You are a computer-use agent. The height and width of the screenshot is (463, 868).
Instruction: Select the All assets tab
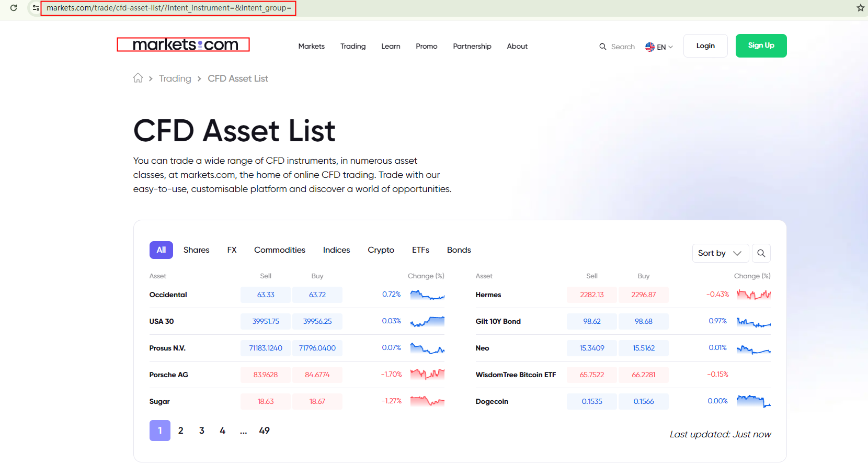[x=161, y=250]
